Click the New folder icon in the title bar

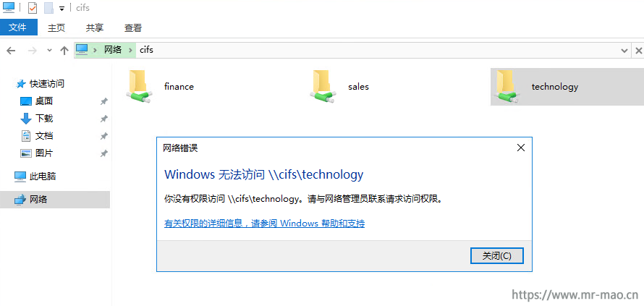49,8
